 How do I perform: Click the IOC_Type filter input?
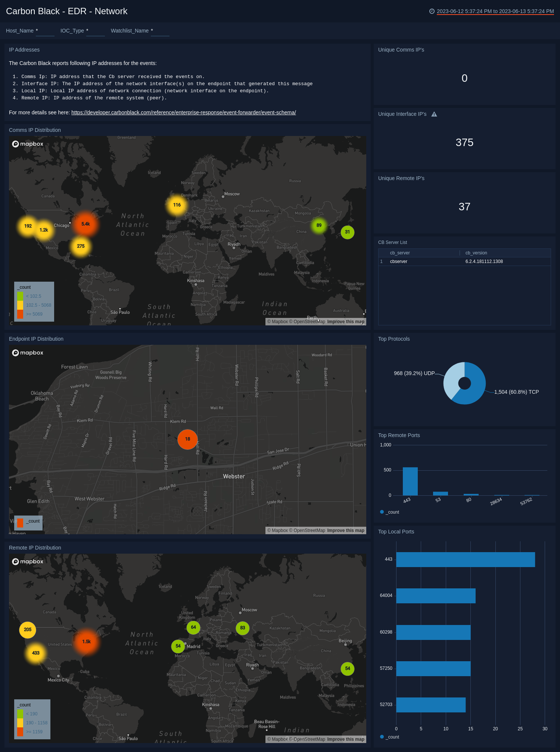95,31
